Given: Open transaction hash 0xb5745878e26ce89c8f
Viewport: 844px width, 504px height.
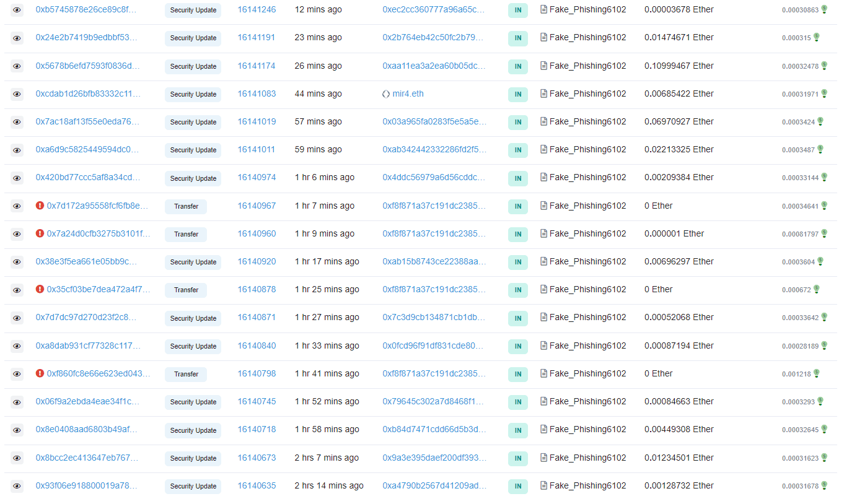Looking at the screenshot, I should click(x=86, y=9).
